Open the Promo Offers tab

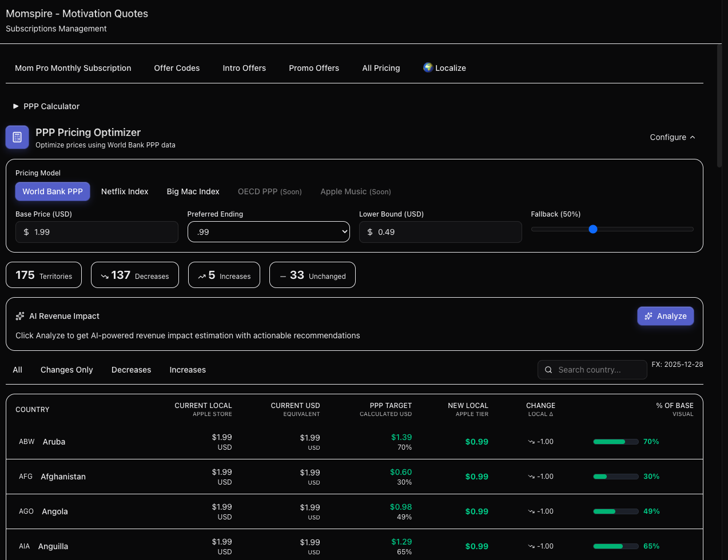click(314, 68)
